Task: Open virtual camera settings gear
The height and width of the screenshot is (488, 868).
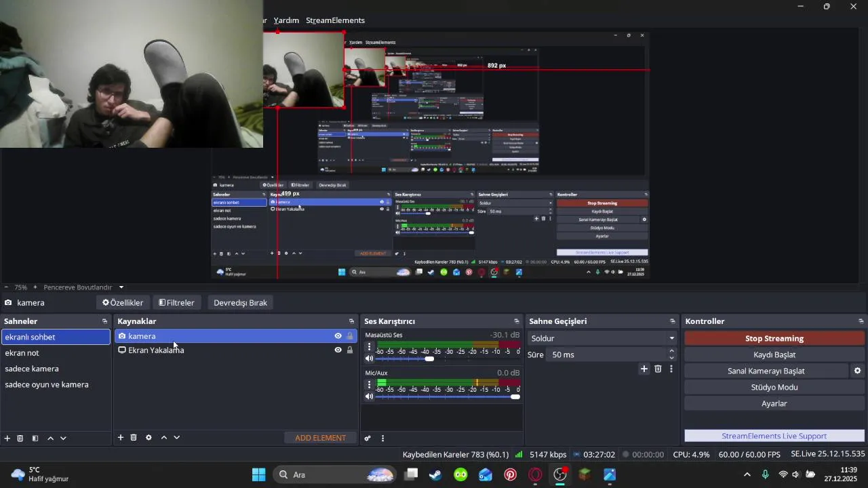Action: (857, 371)
